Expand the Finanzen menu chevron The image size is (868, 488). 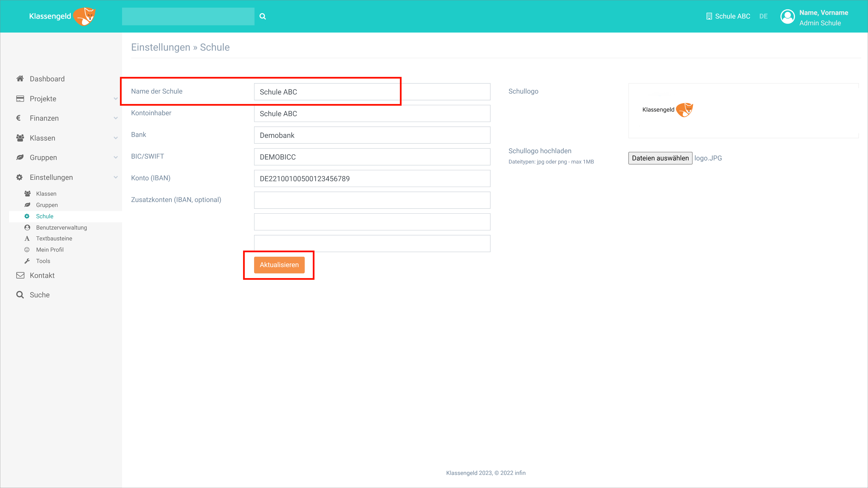point(115,118)
